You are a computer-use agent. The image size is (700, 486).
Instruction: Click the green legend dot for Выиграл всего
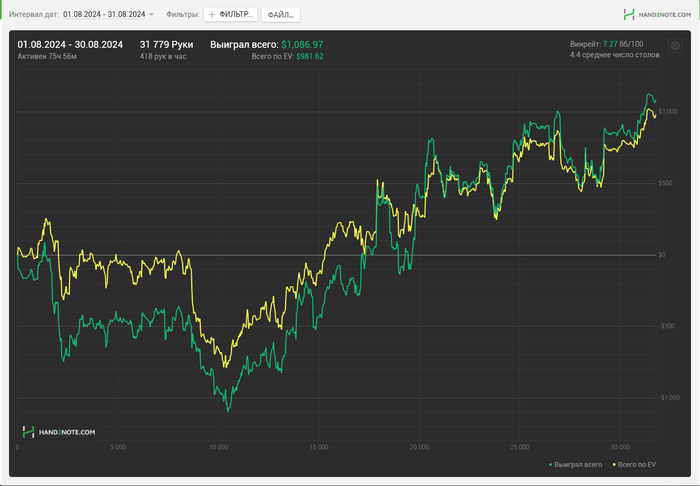(x=550, y=465)
